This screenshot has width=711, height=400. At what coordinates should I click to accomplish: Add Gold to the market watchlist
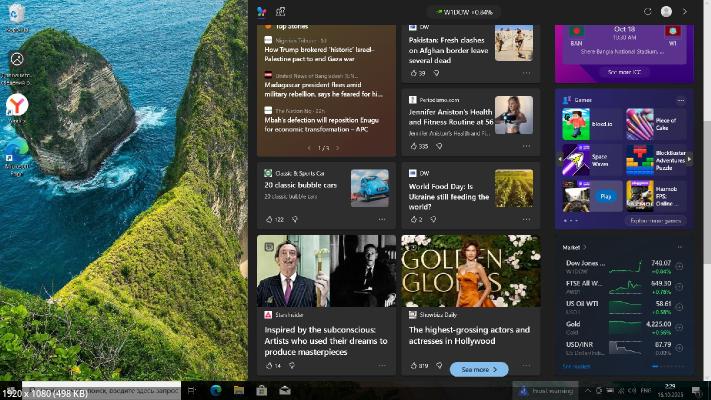pyautogui.click(x=680, y=326)
